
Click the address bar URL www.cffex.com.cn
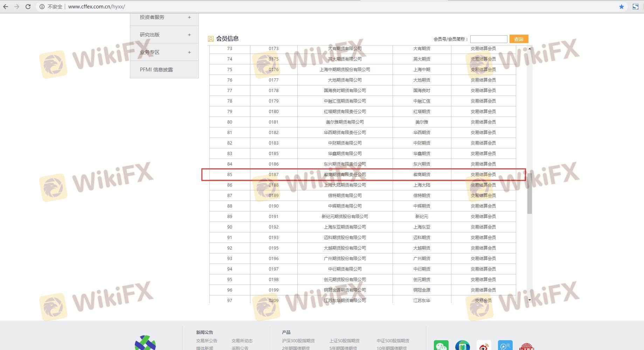click(x=96, y=7)
